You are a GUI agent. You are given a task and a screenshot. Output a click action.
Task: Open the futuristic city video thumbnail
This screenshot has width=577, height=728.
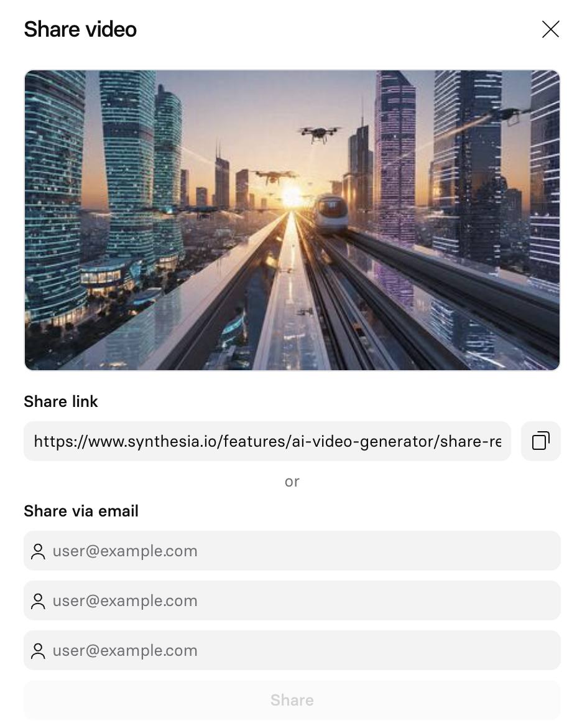point(292,220)
